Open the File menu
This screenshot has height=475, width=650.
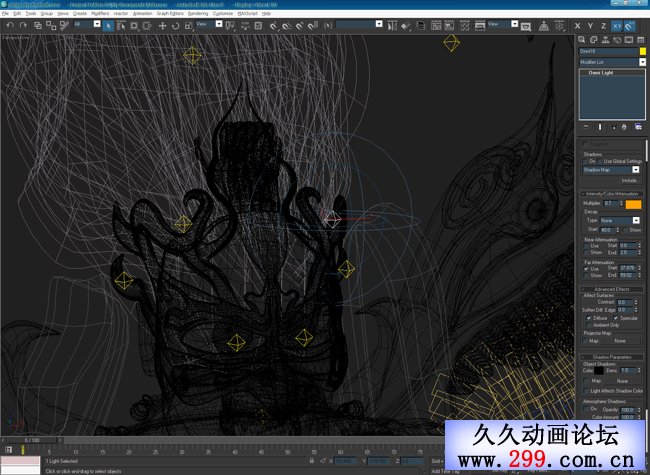click(5, 14)
